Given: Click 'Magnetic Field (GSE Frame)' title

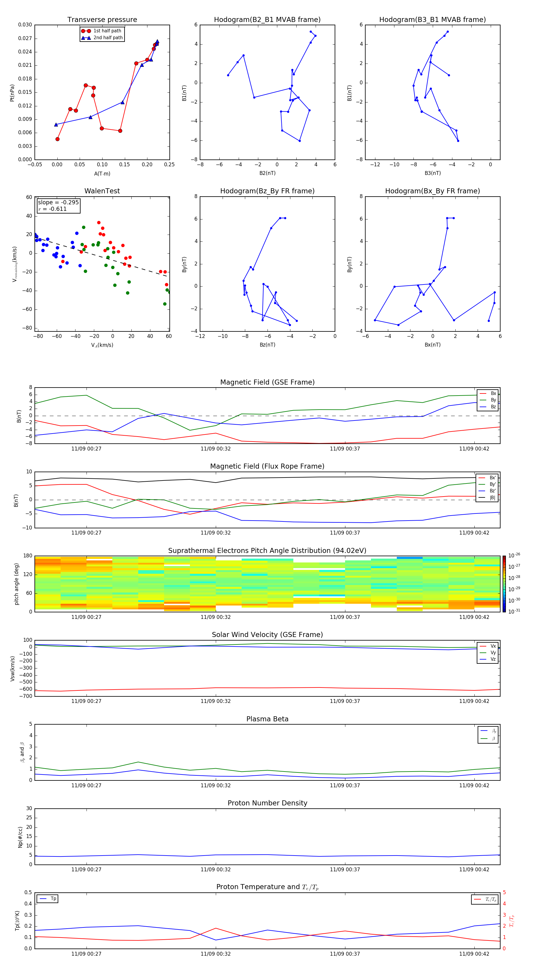Looking at the screenshot, I should click(267, 382).
